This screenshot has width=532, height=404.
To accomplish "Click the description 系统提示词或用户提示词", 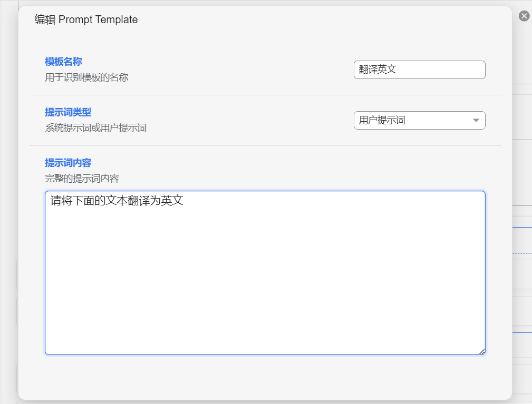I will tap(95, 128).
